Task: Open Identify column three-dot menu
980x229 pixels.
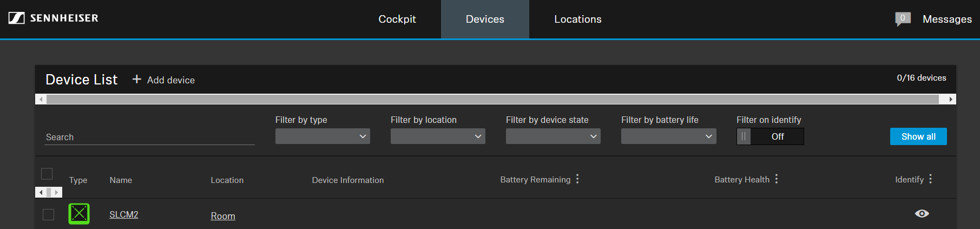Action: [x=931, y=179]
